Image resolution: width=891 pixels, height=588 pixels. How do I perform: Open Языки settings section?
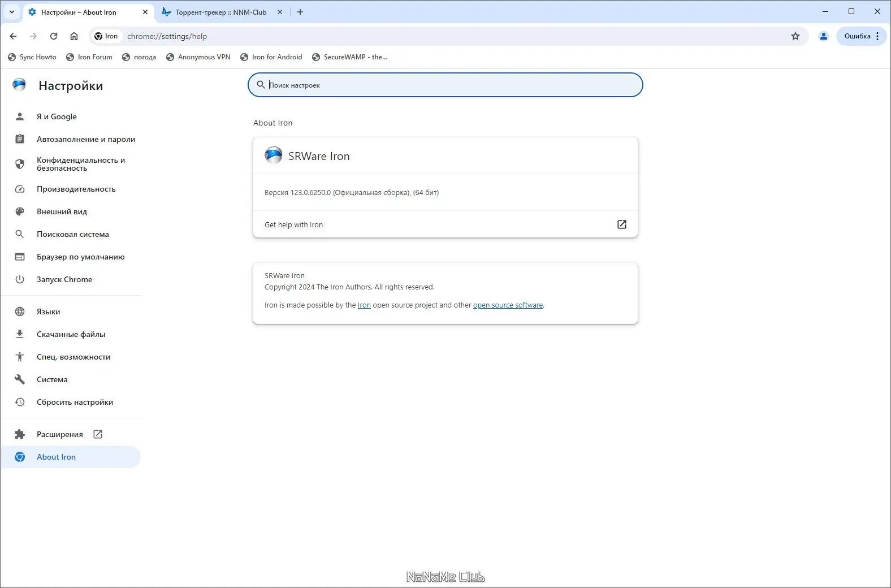(x=71, y=312)
